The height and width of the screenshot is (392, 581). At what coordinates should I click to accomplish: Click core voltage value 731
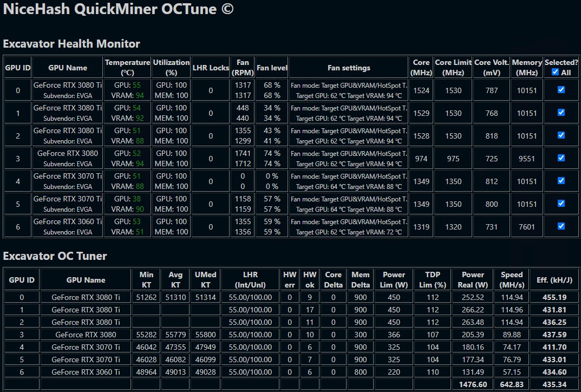[x=492, y=227]
